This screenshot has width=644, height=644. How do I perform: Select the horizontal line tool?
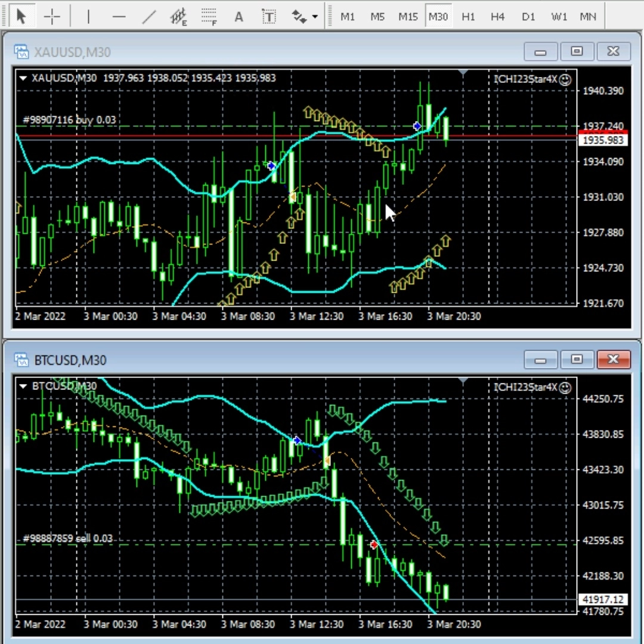tap(119, 17)
